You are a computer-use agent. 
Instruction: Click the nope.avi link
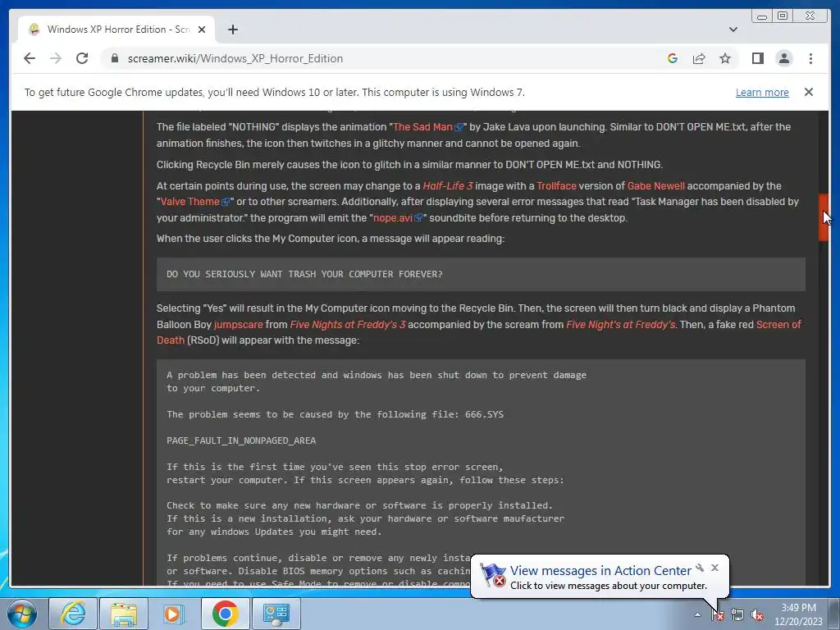[398, 217]
